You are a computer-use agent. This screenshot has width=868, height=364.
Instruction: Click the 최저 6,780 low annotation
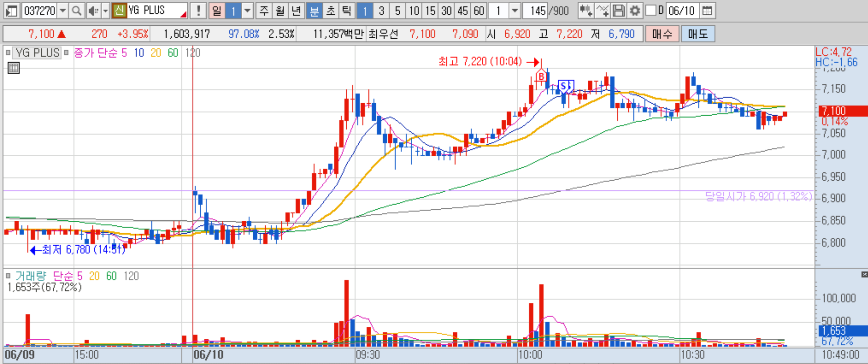click(x=83, y=250)
